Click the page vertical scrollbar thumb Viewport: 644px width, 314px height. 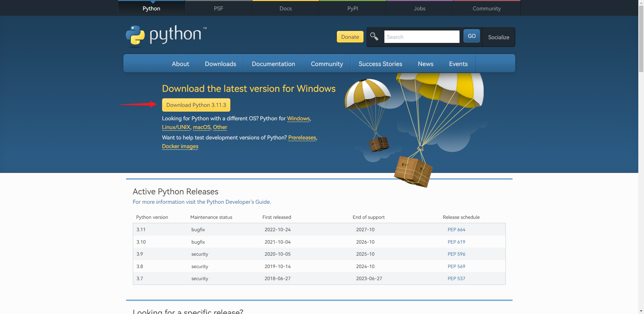[x=641, y=39]
